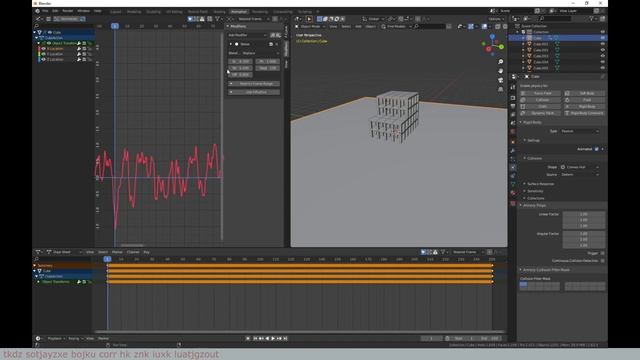
Task: Collapse the Noise modifier panel
Action: pyautogui.click(x=231, y=44)
